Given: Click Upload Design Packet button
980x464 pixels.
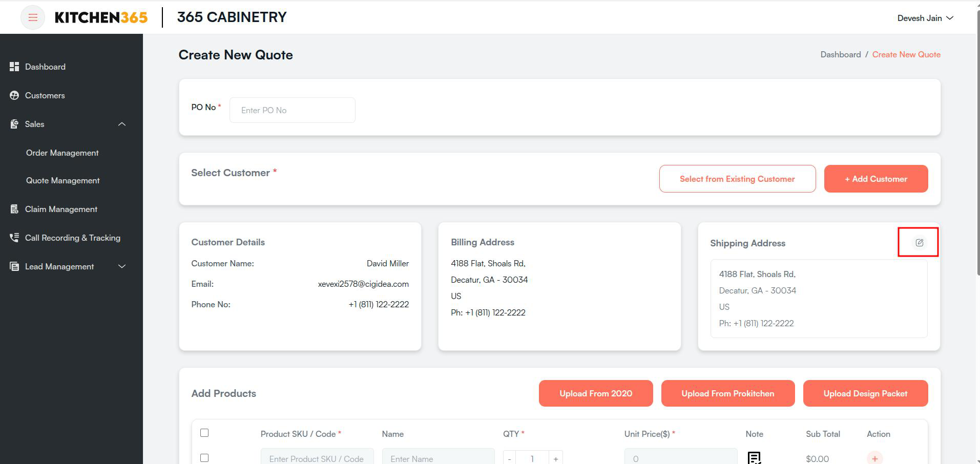Looking at the screenshot, I should point(865,393).
